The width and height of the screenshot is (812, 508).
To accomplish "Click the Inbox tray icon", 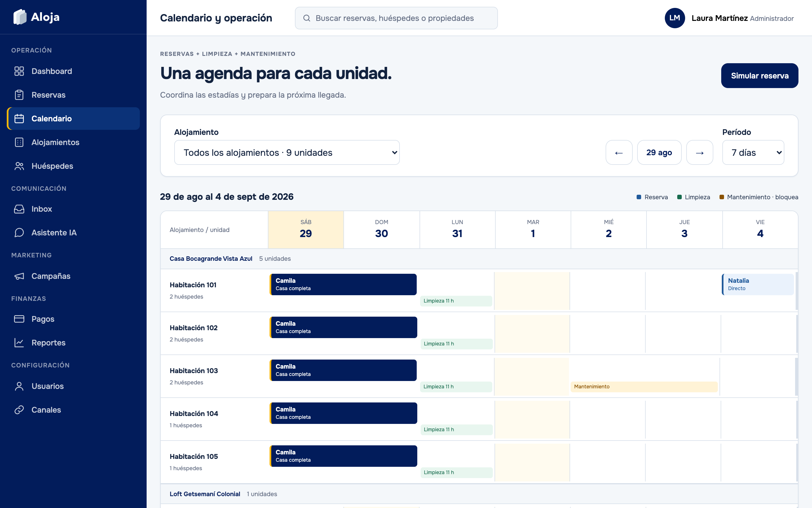I will click(x=19, y=209).
